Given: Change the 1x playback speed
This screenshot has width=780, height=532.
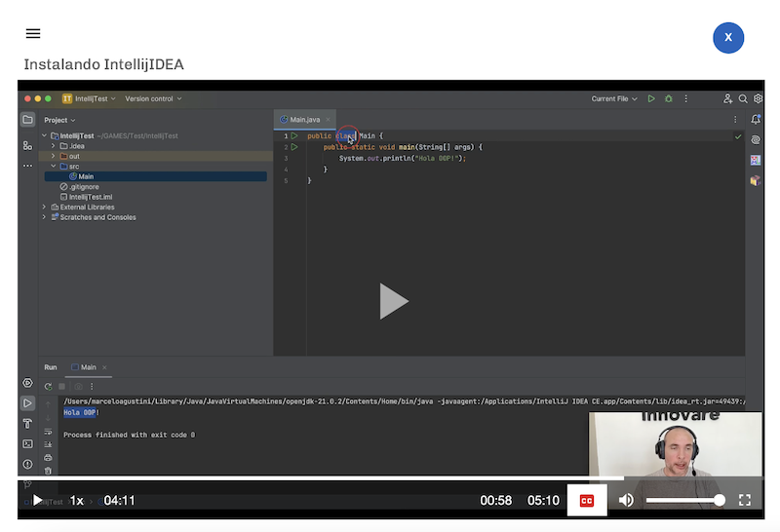Looking at the screenshot, I should click(x=77, y=501).
